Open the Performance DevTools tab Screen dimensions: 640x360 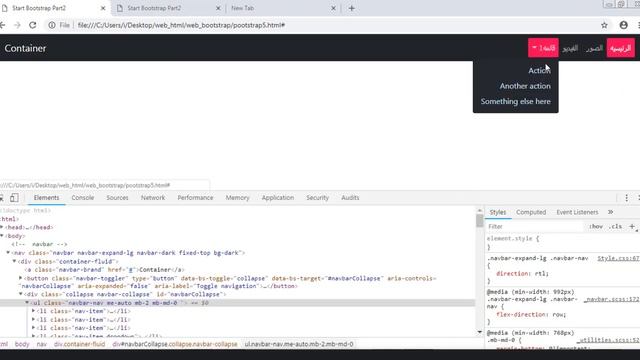click(x=195, y=198)
